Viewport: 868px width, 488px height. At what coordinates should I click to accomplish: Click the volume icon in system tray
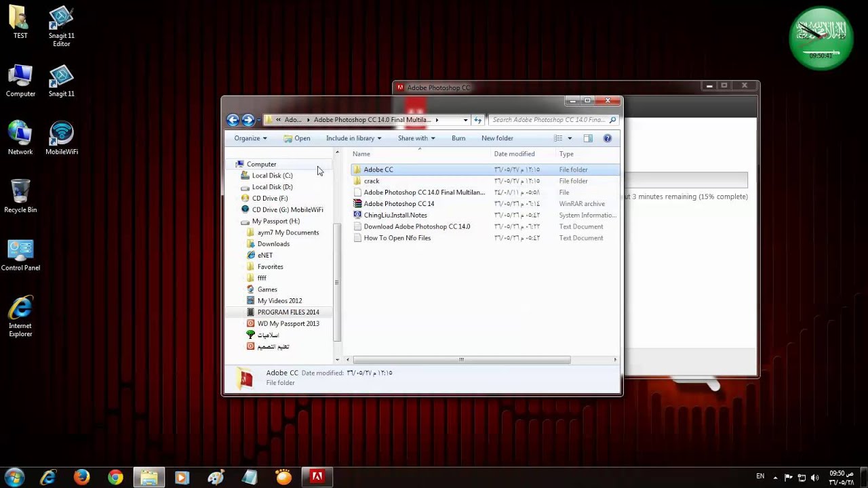(814, 477)
